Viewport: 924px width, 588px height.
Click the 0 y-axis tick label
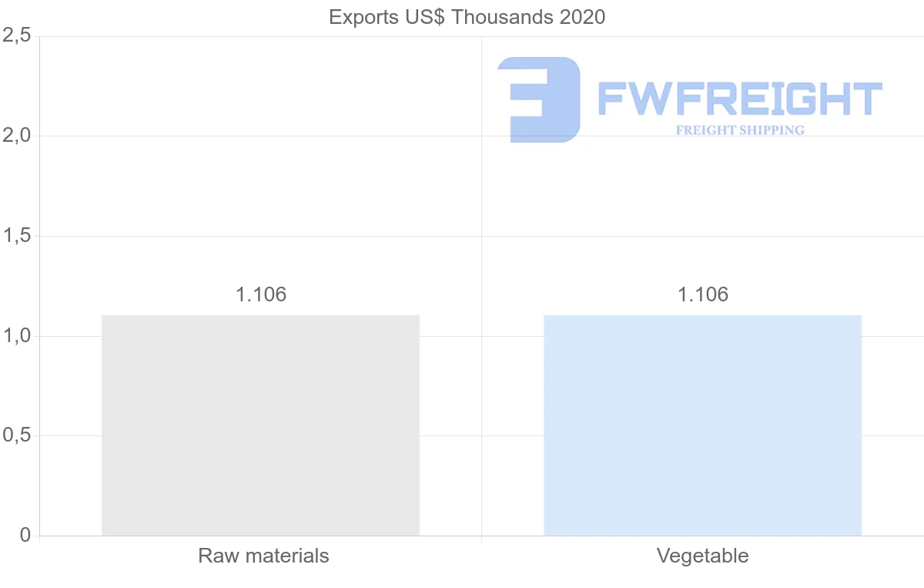click(24, 536)
